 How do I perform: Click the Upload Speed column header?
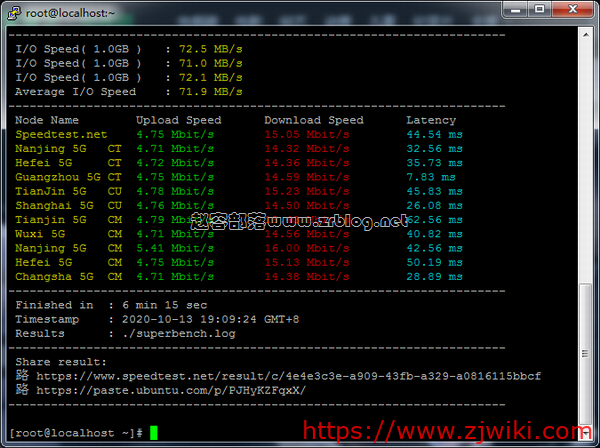[x=178, y=120]
